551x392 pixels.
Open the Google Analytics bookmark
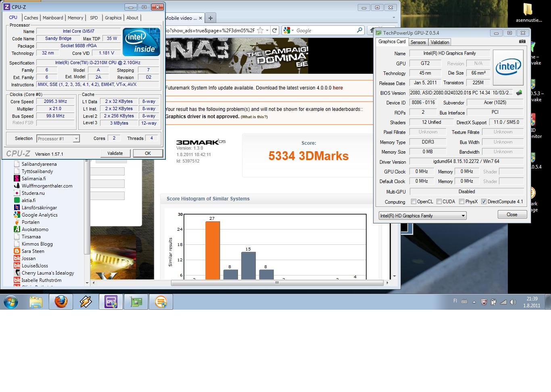(x=40, y=215)
